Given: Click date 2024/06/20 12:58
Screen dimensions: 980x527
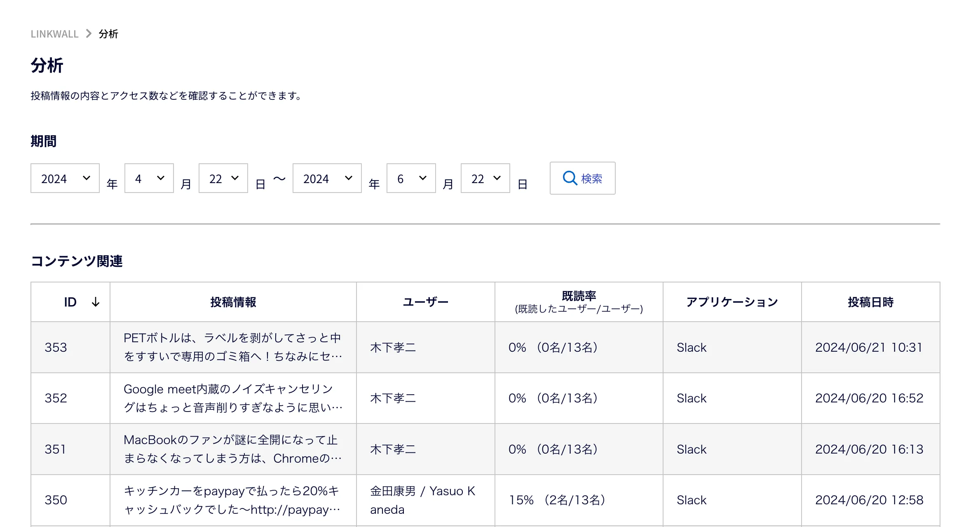Looking at the screenshot, I should (869, 500).
